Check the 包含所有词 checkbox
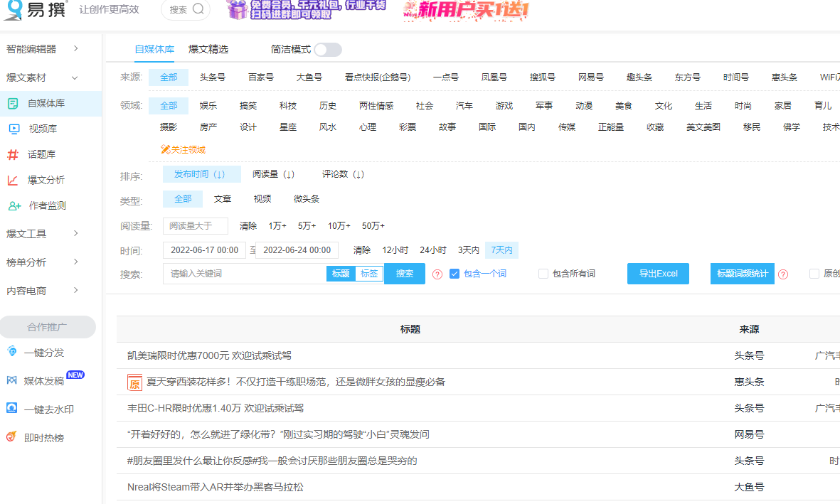 pos(543,273)
